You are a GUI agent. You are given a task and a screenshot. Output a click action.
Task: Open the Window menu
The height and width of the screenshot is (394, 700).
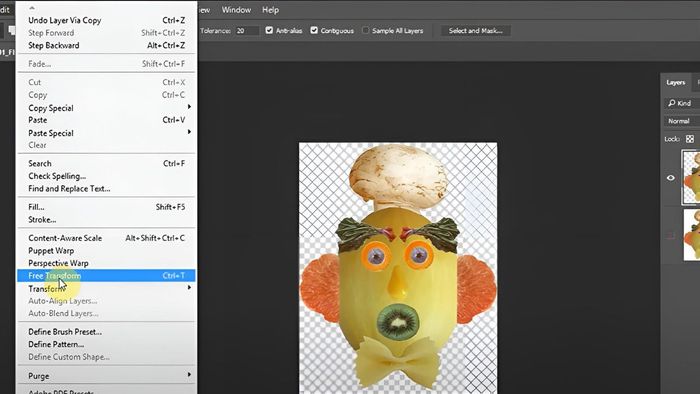(x=236, y=10)
